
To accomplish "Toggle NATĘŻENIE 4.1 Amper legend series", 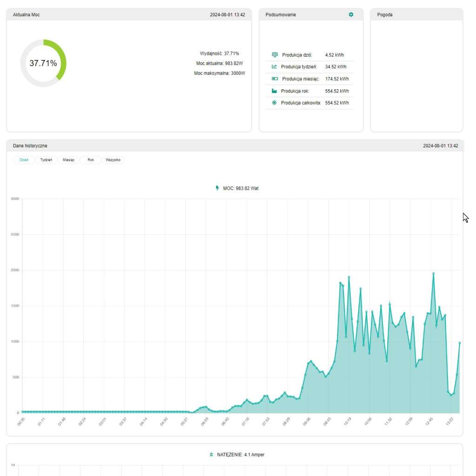I will tap(240, 455).
